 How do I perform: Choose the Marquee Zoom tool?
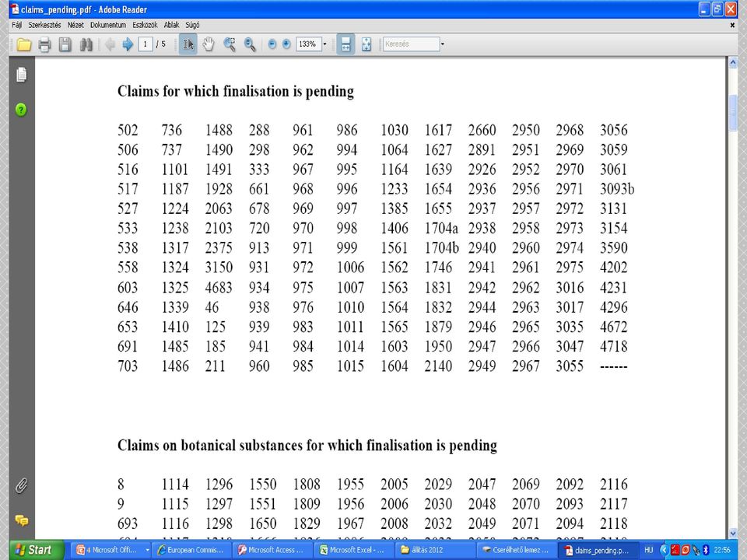point(230,45)
